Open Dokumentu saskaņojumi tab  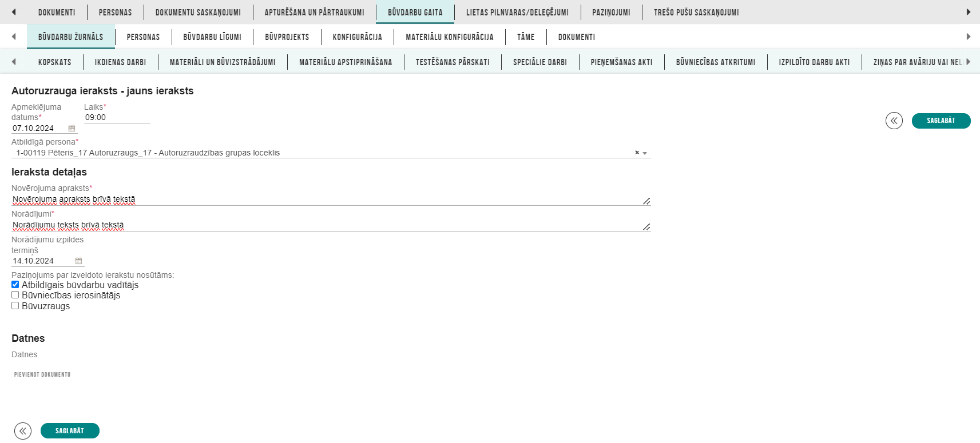coord(198,12)
